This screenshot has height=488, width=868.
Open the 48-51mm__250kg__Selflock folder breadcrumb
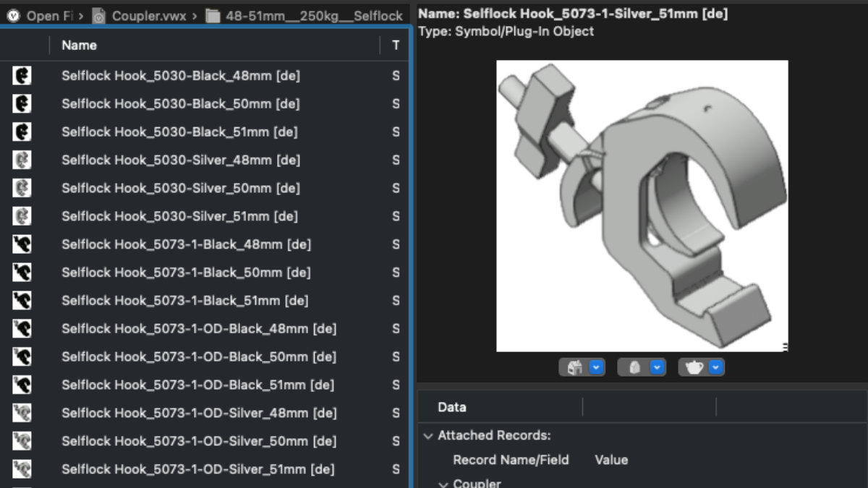point(305,15)
